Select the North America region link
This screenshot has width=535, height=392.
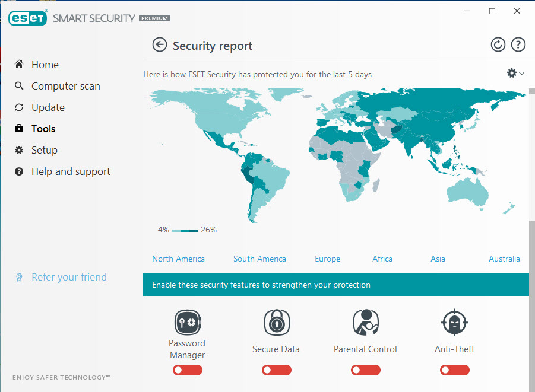pyautogui.click(x=179, y=259)
